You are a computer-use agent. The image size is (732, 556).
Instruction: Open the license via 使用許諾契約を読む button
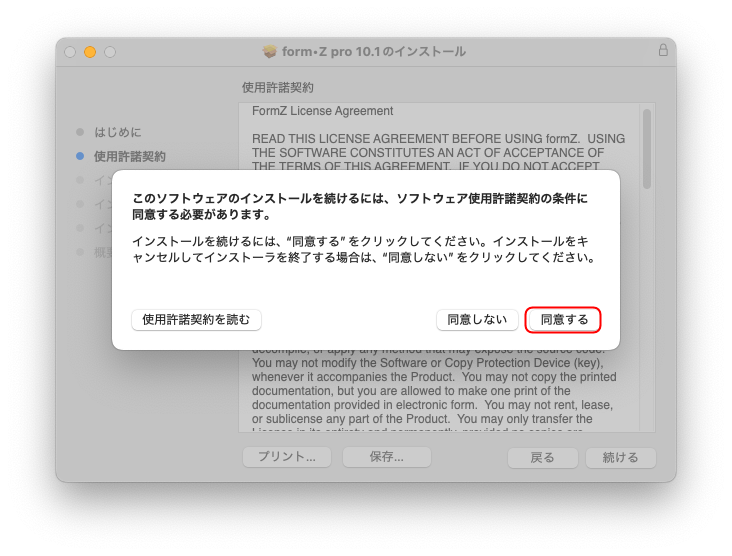pyautogui.click(x=196, y=320)
